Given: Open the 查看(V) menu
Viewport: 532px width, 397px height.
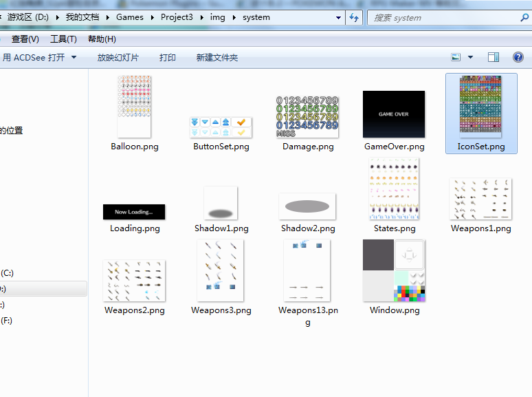Looking at the screenshot, I should [25, 39].
